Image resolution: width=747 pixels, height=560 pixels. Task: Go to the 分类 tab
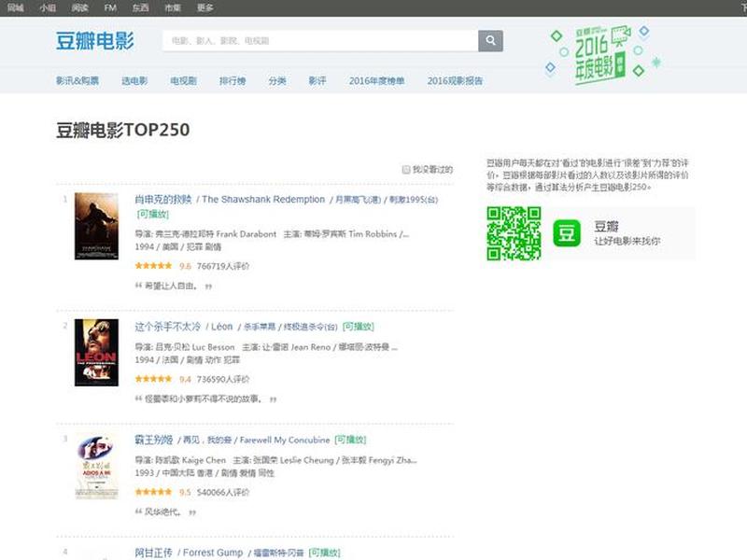(x=277, y=81)
